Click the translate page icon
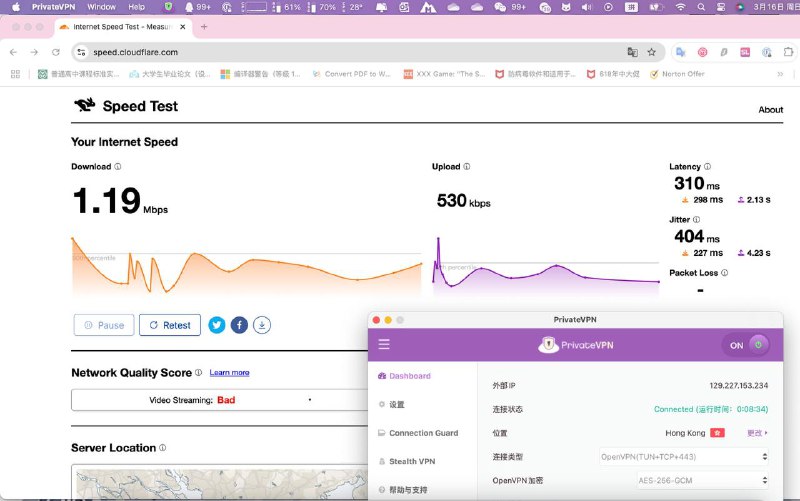The image size is (800, 501). (x=633, y=52)
